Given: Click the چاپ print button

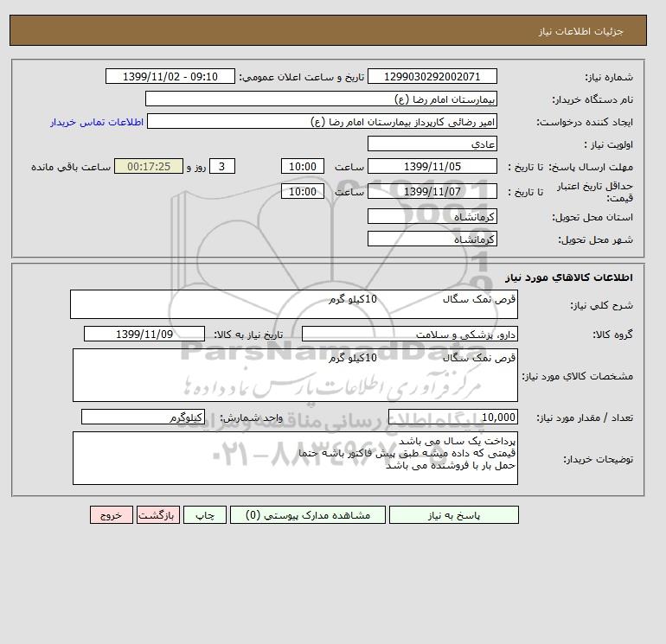Looking at the screenshot, I should click(x=205, y=515).
